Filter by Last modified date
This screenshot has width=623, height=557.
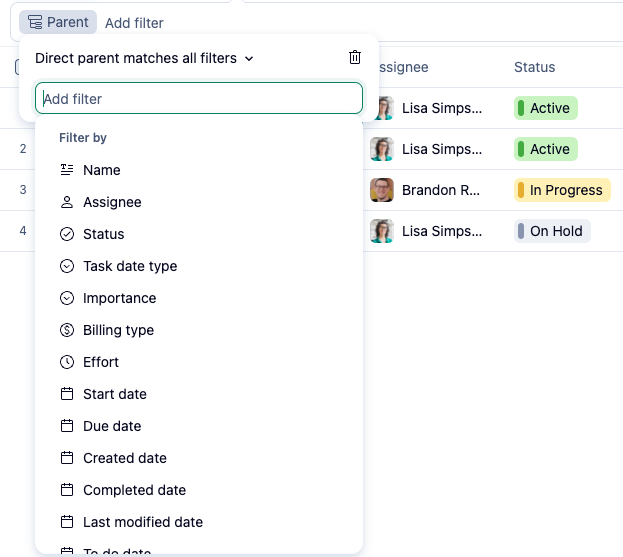[142, 522]
